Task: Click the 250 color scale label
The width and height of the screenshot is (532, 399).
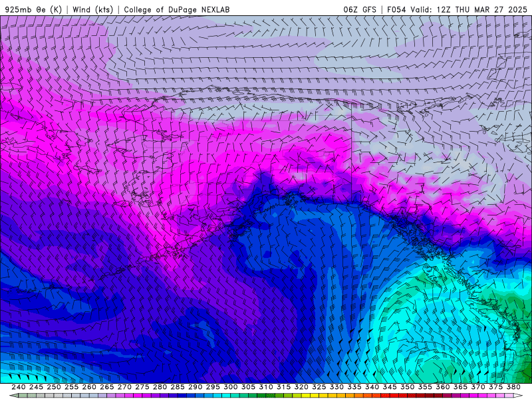Action: point(54,387)
